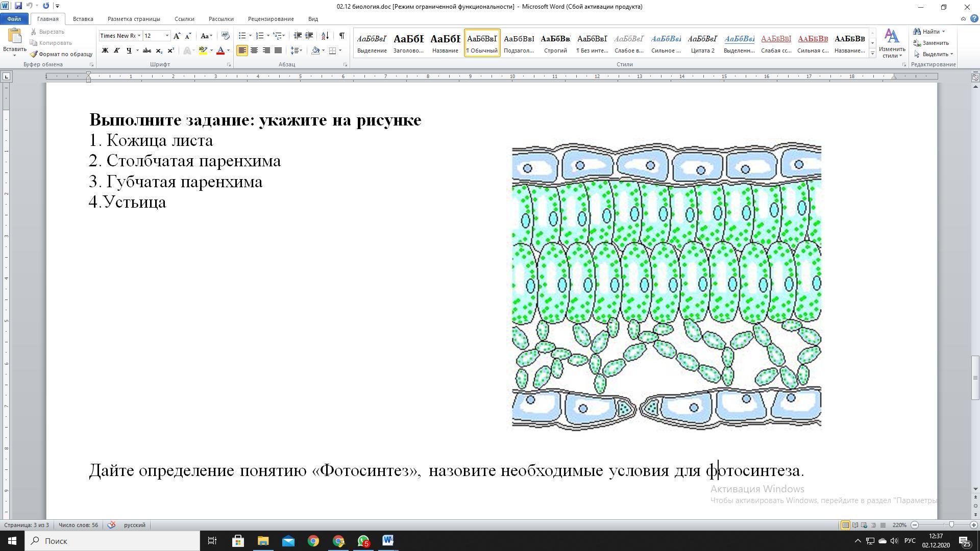The width and height of the screenshot is (980, 551).
Task: Click the Clear Formatting eraser icon
Action: [x=225, y=36]
